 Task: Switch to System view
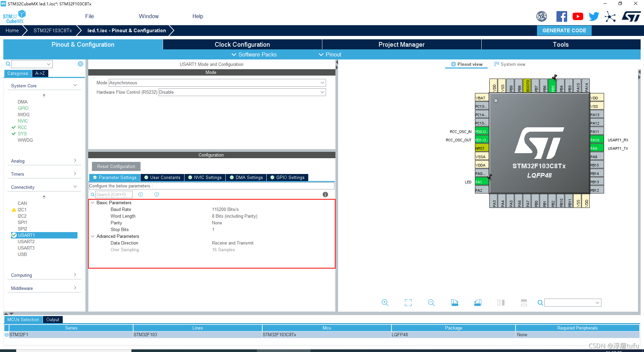coord(510,64)
